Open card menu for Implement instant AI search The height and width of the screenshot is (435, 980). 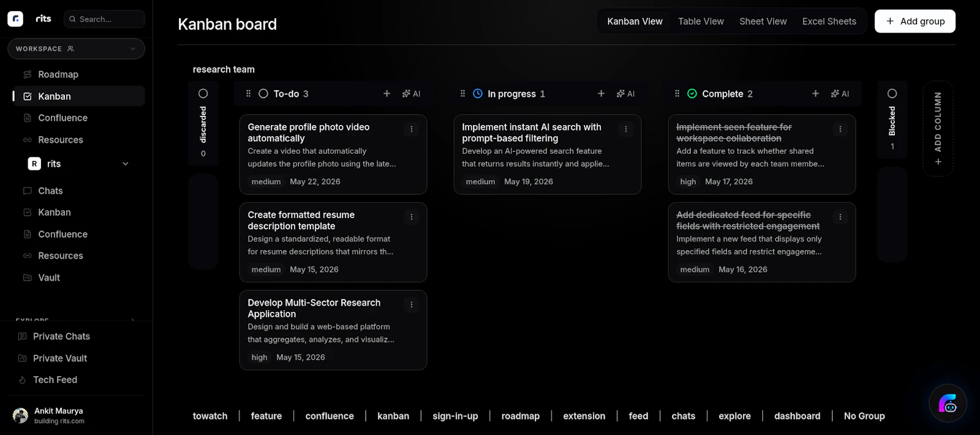click(626, 129)
